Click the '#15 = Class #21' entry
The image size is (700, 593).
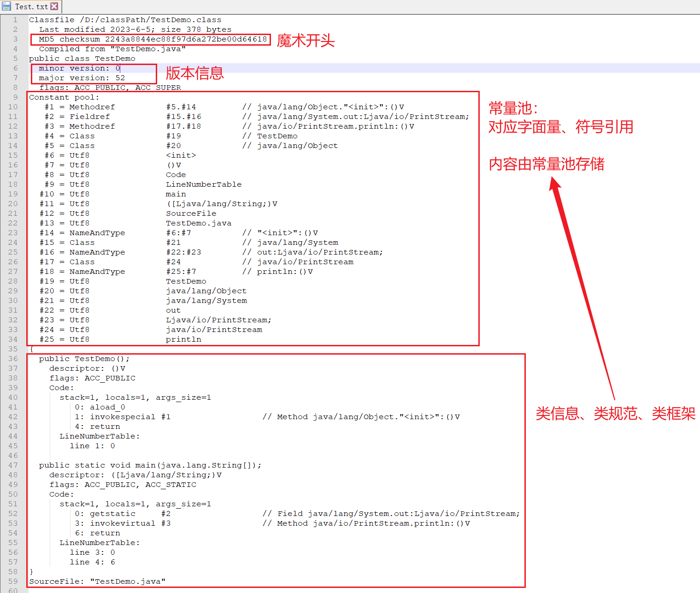click(x=189, y=243)
